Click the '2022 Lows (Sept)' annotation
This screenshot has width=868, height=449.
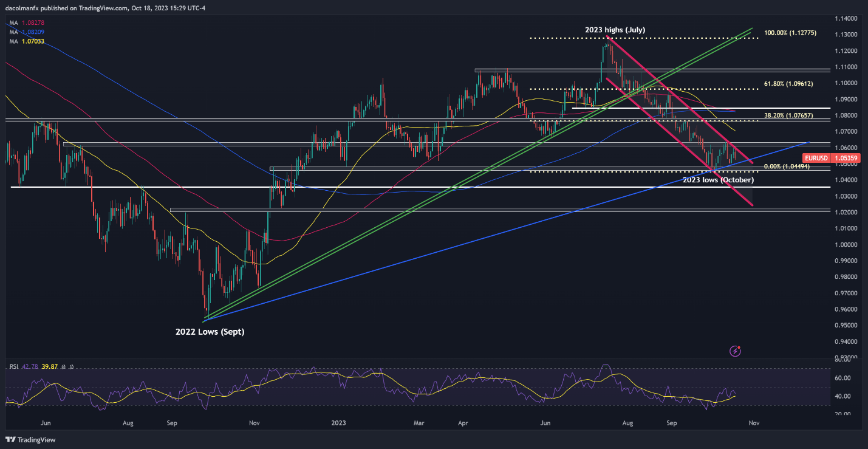tap(210, 332)
